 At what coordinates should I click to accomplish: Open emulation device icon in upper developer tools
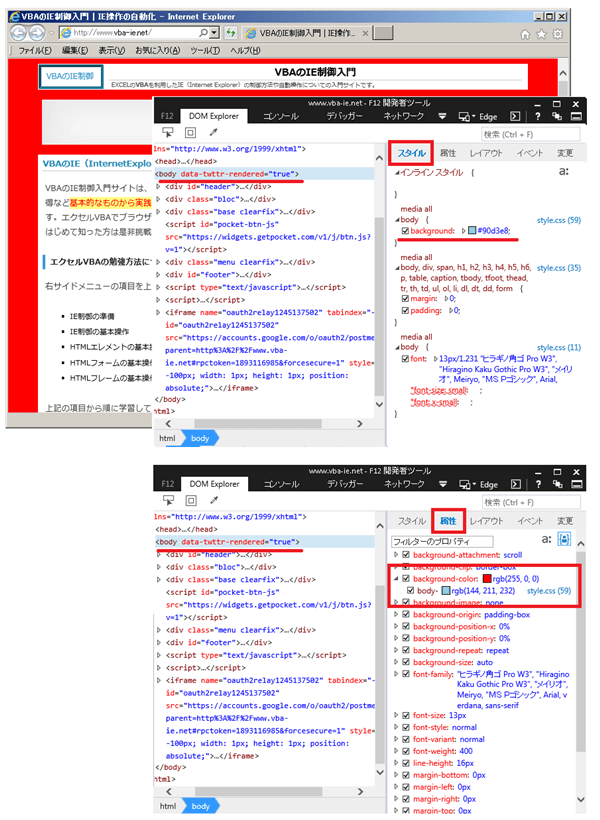click(x=466, y=117)
